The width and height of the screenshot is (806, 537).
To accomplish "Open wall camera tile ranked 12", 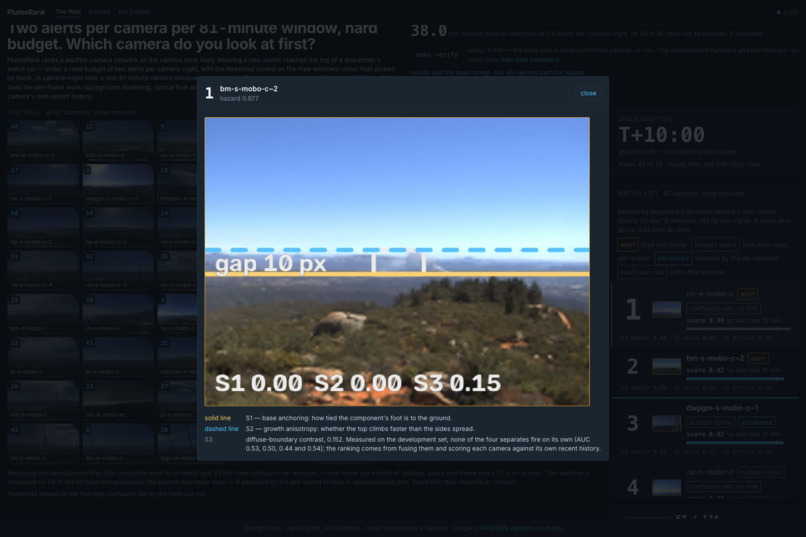I will pyautogui.click(x=118, y=140).
